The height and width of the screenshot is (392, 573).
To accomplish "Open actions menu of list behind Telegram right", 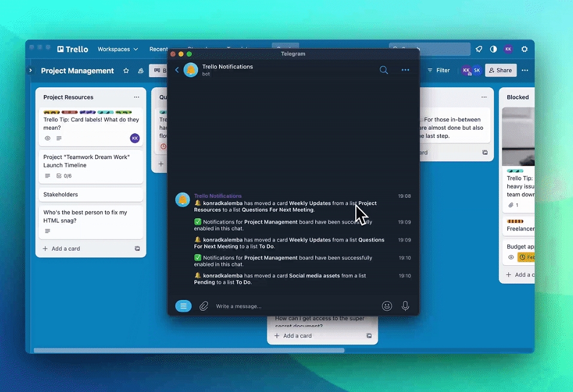I will pos(484,97).
